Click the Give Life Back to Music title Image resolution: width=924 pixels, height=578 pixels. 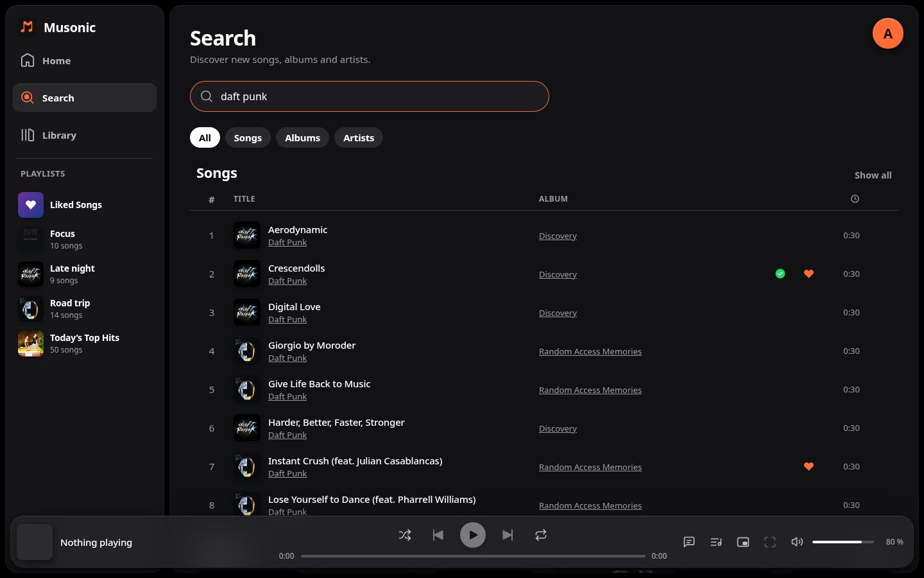319,383
